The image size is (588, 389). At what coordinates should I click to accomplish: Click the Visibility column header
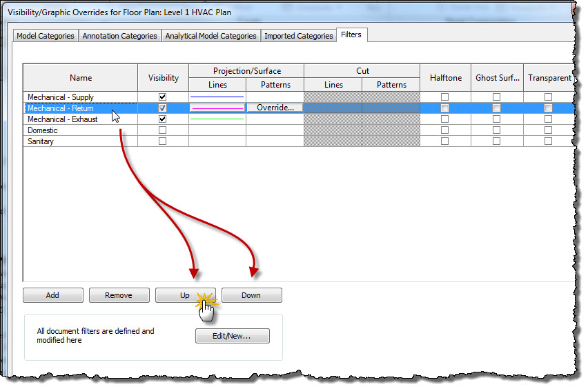pyautogui.click(x=163, y=77)
